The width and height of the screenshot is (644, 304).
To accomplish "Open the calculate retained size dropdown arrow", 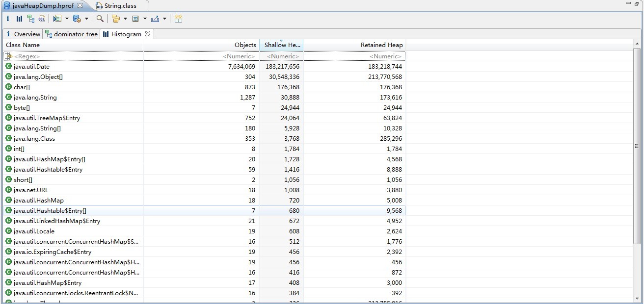I will 145,19.
